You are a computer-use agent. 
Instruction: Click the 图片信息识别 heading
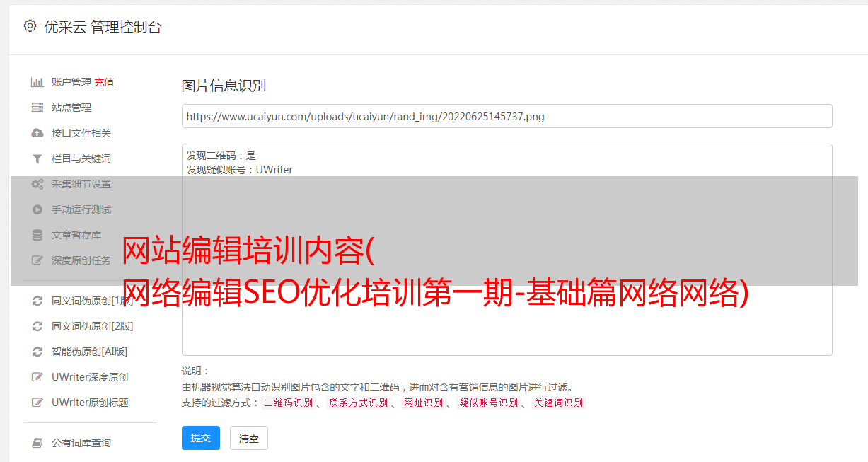(224, 86)
